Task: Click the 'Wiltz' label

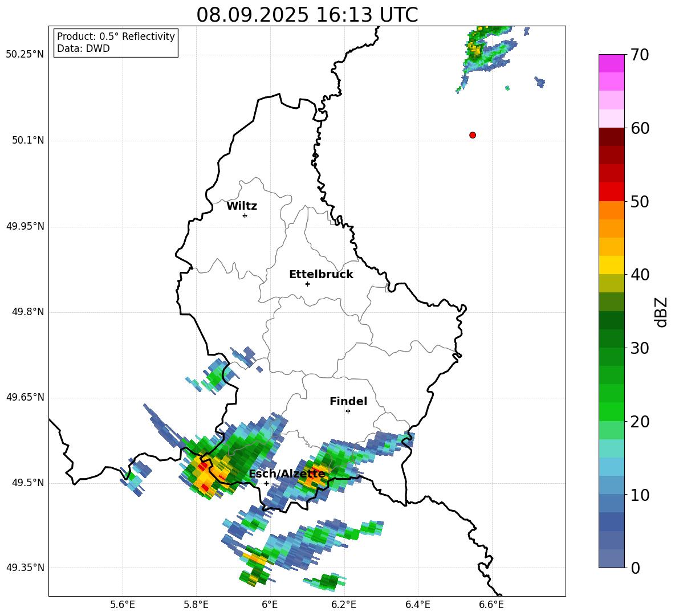Action: 242,206
